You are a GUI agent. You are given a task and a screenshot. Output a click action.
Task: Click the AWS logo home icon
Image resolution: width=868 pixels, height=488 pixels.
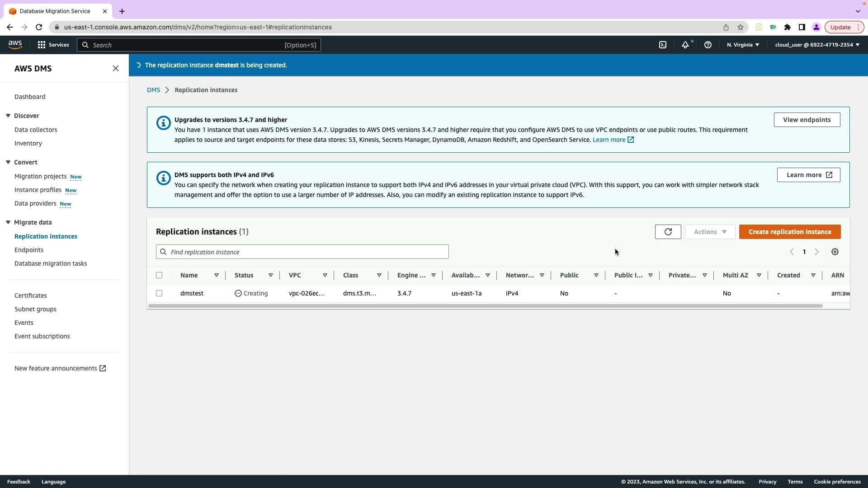[15, 44]
